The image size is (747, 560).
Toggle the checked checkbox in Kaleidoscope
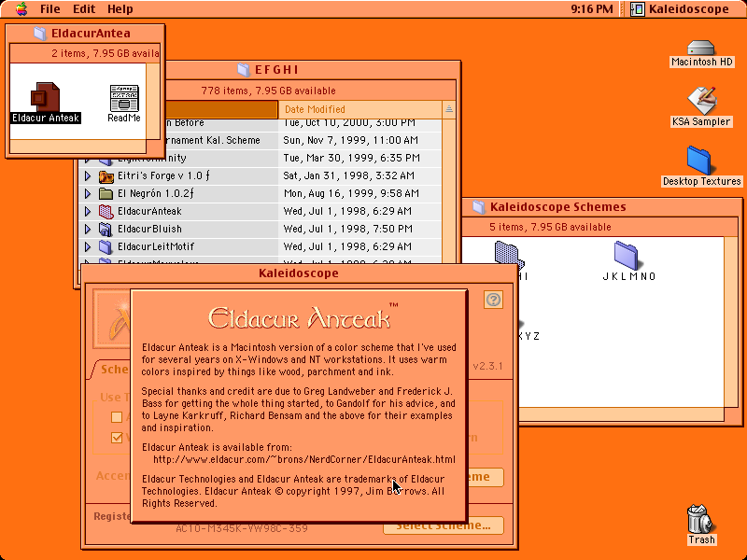(x=116, y=438)
